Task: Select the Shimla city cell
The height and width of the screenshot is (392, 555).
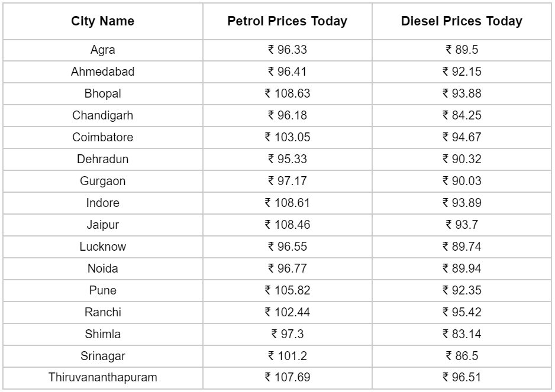Action: [103, 334]
